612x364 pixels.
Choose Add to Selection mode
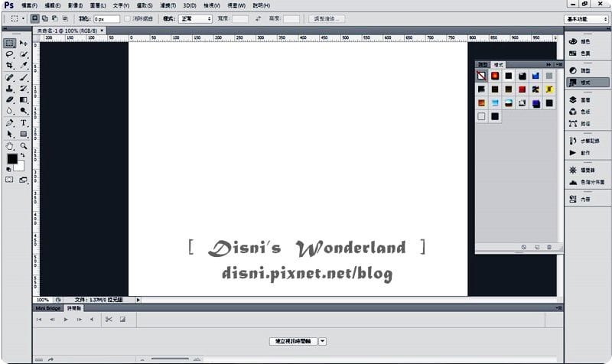point(45,18)
